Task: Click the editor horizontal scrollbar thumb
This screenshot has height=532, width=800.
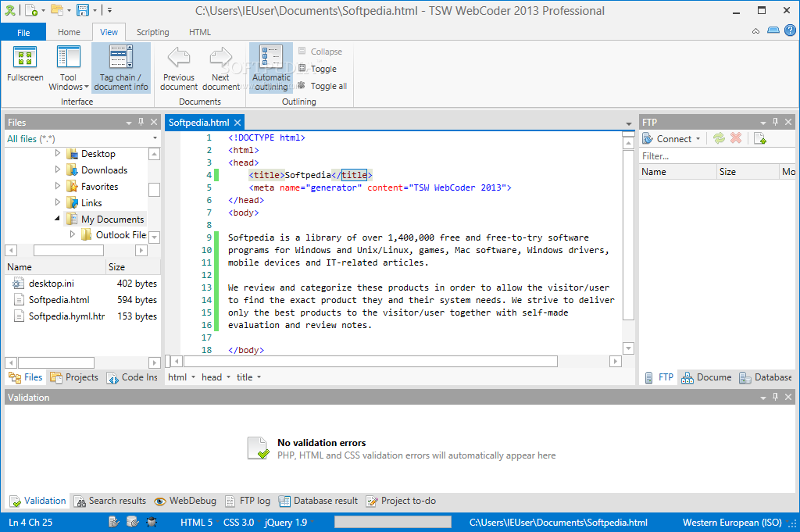Action: pos(370,362)
